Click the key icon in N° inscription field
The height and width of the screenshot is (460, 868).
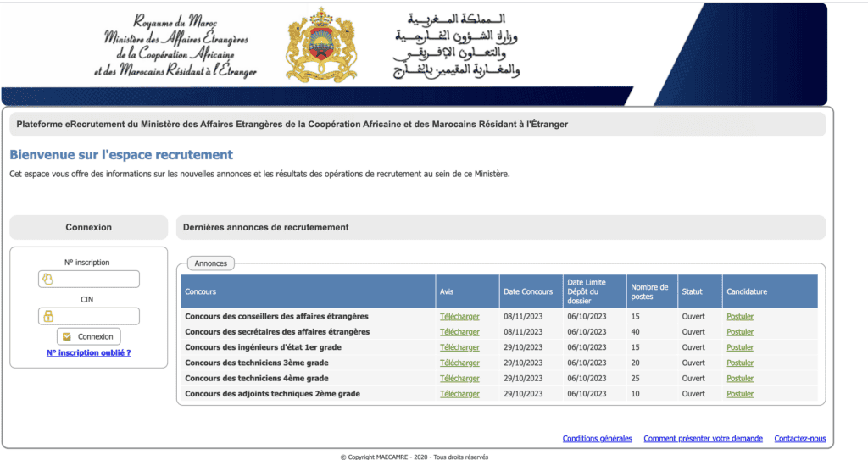coord(48,280)
